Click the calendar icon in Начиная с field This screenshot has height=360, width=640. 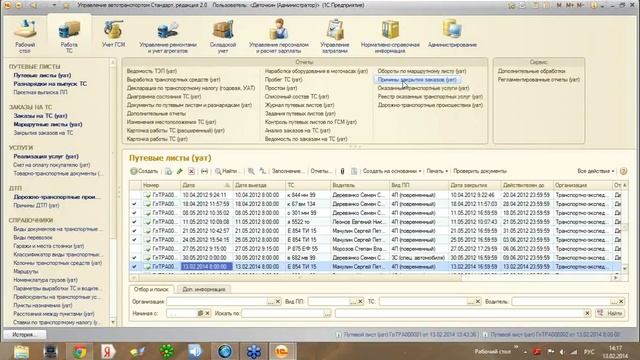(200, 313)
